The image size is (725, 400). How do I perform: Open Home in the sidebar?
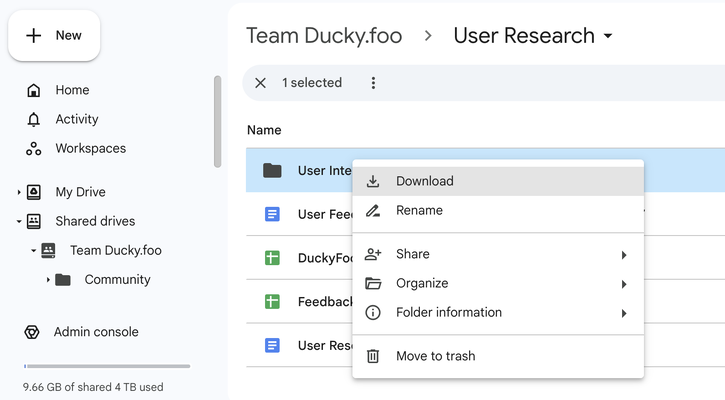pyautogui.click(x=72, y=90)
